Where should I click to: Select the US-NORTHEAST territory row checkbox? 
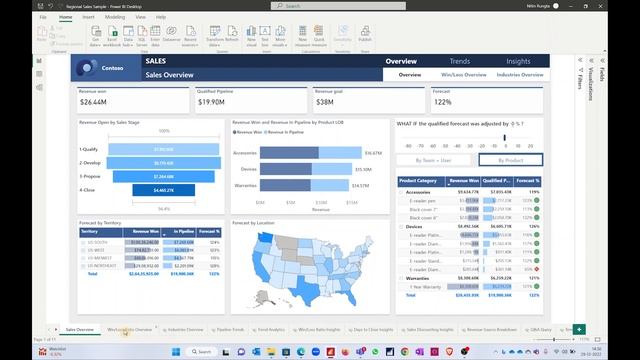[x=83, y=266]
